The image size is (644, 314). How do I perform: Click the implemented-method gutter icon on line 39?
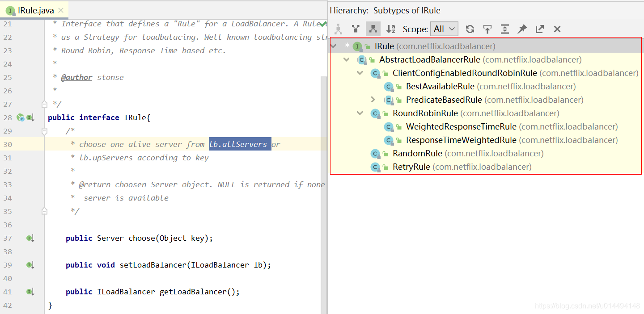30,265
